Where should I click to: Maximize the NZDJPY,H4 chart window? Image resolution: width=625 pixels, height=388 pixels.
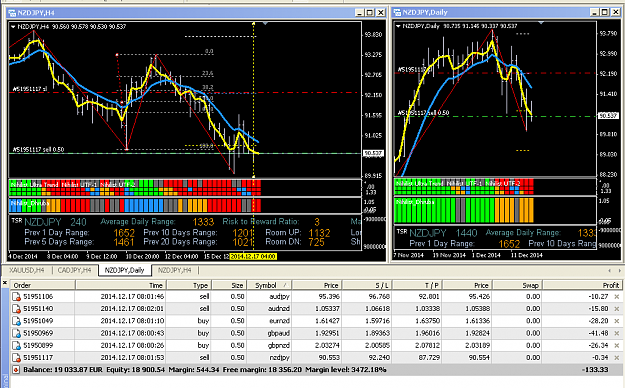pos(370,13)
